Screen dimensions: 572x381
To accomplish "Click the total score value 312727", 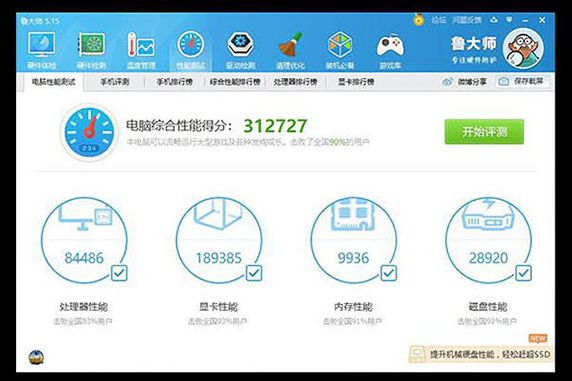I will pyautogui.click(x=275, y=126).
